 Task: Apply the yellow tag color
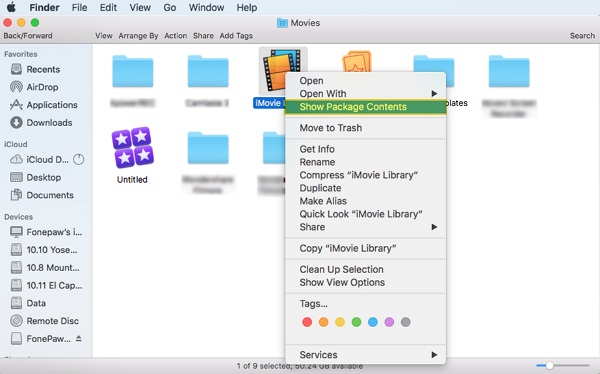[340, 322]
